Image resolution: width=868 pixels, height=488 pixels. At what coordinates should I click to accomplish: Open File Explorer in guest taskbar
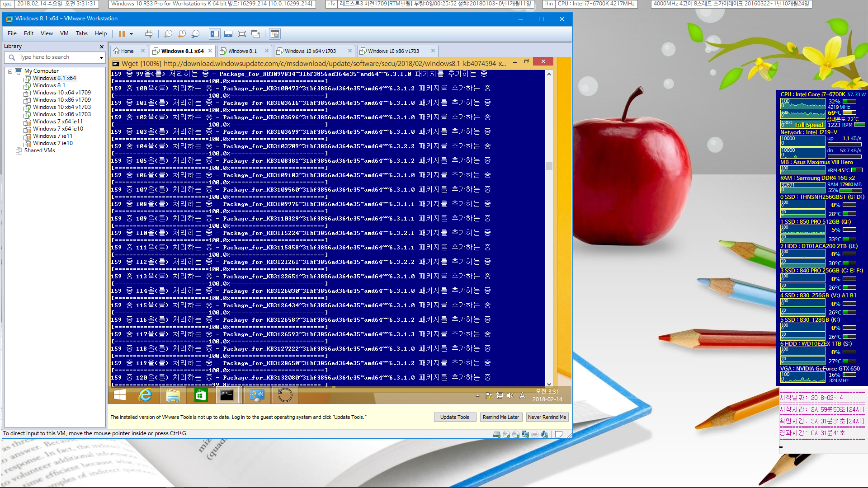(x=173, y=395)
